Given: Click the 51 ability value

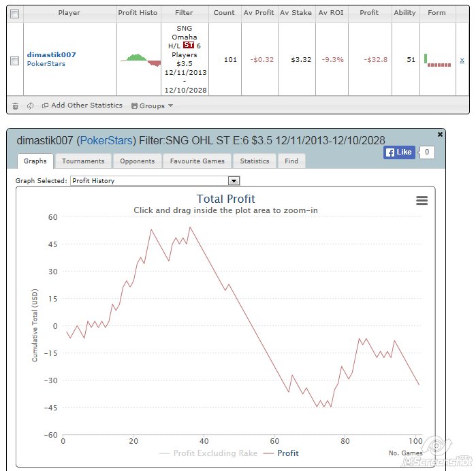Looking at the screenshot, I should (411, 60).
